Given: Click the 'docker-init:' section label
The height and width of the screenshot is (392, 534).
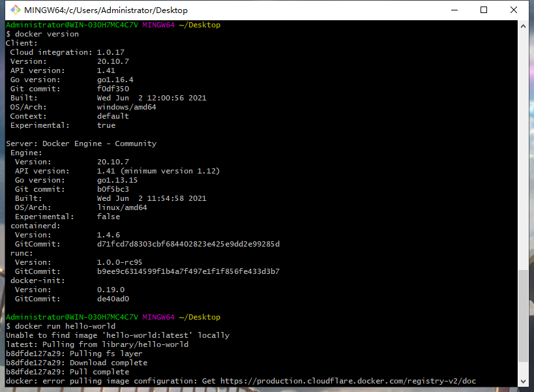Looking at the screenshot, I should click(38, 280).
